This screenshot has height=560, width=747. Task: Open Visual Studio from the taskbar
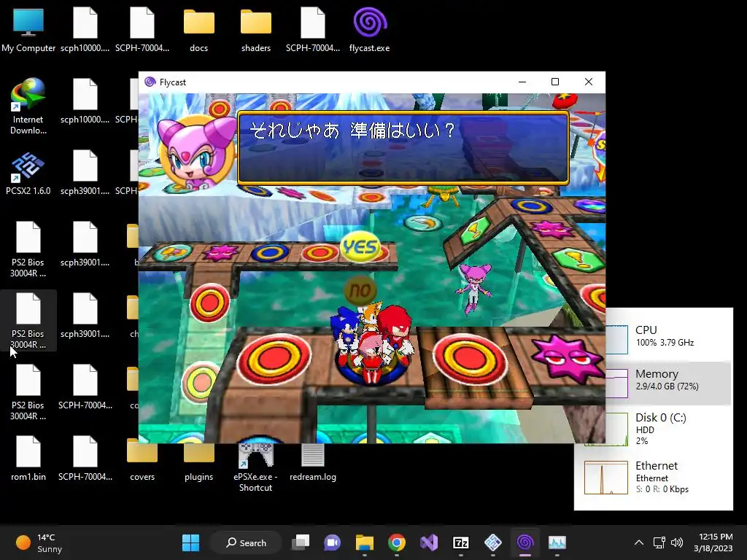429,542
